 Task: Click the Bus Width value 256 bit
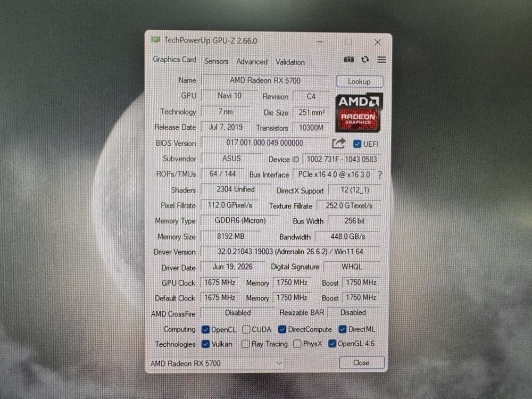[354, 221]
